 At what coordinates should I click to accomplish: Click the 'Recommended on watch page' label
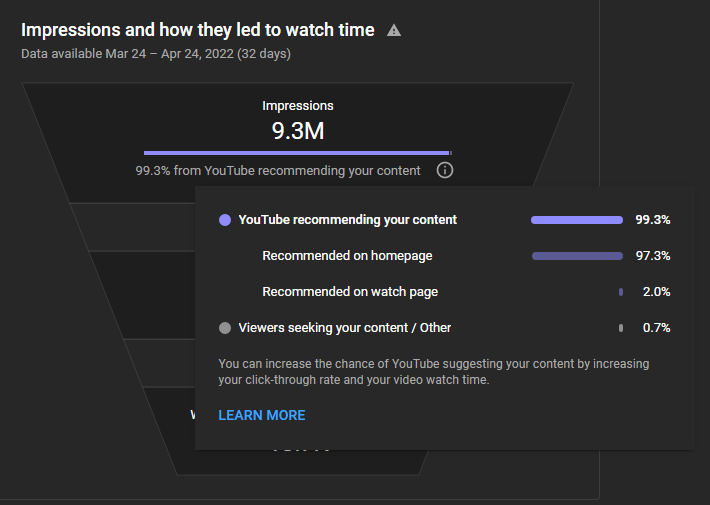pos(350,292)
